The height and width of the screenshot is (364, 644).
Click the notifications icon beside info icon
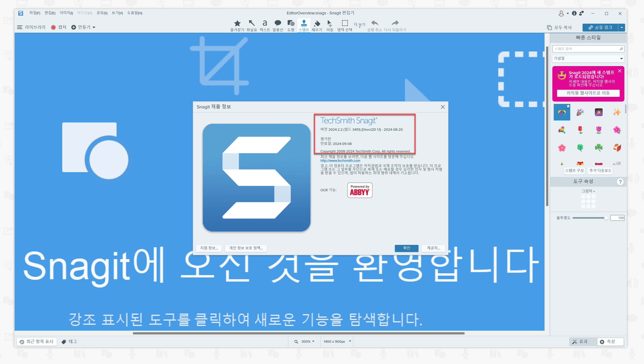[582, 13]
